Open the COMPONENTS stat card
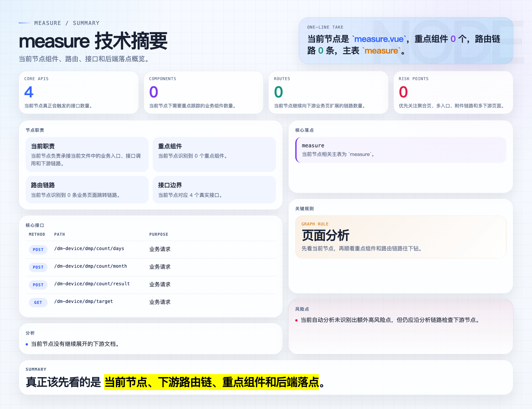This screenshot has width=532, height=409. point(203,92)
